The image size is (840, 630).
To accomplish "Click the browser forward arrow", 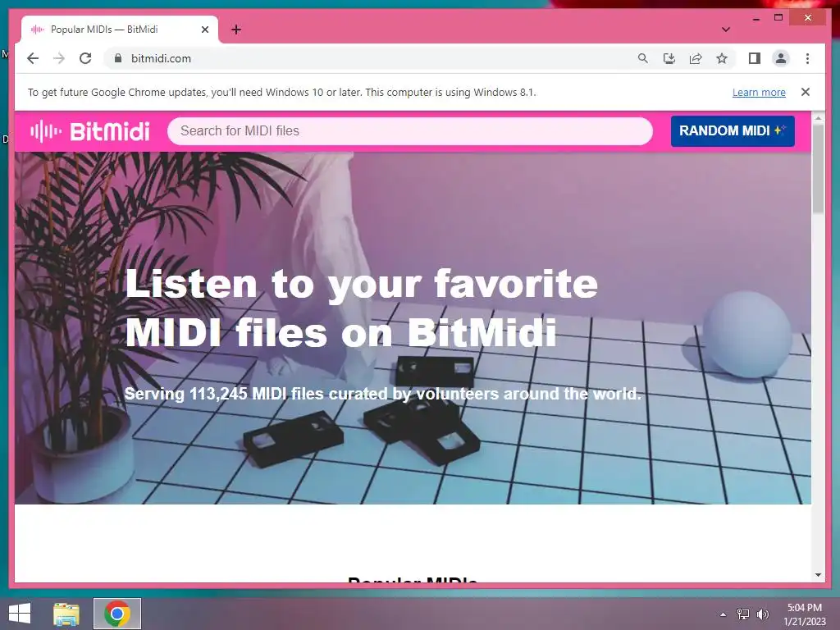I will [59, 58].
